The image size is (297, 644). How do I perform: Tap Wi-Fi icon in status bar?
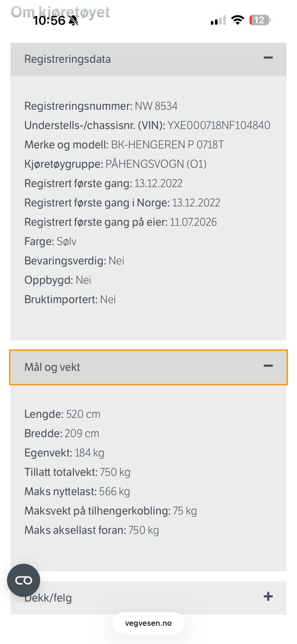238,20
